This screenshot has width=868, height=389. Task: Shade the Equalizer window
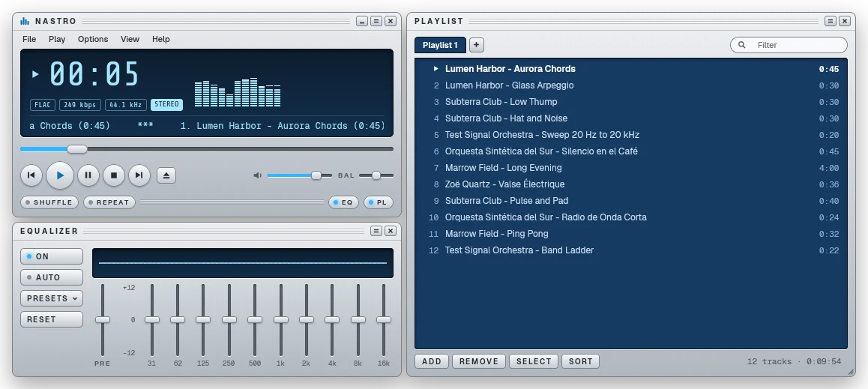click(376, 231)
